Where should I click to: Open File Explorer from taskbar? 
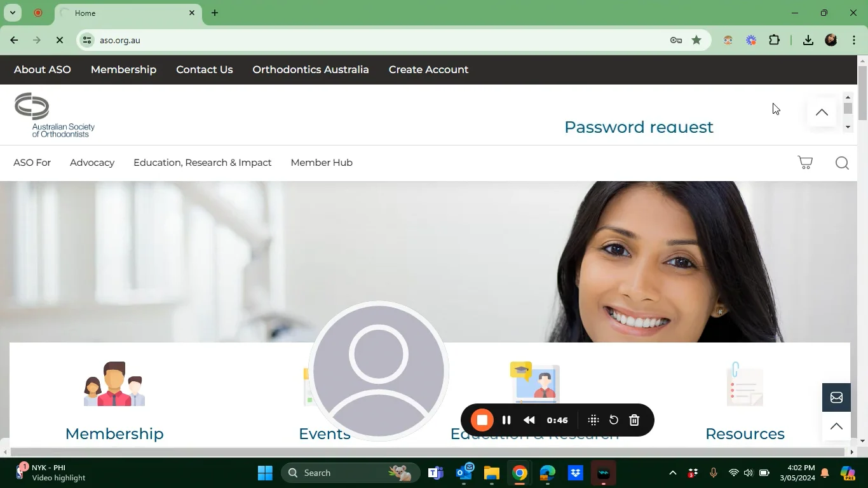492,473
